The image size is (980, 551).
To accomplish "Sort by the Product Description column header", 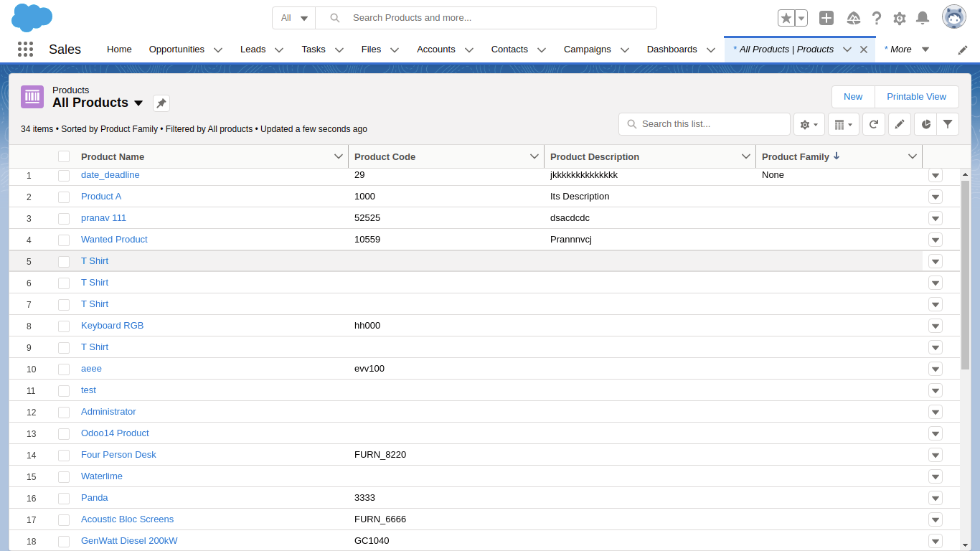I will point(595,156).
